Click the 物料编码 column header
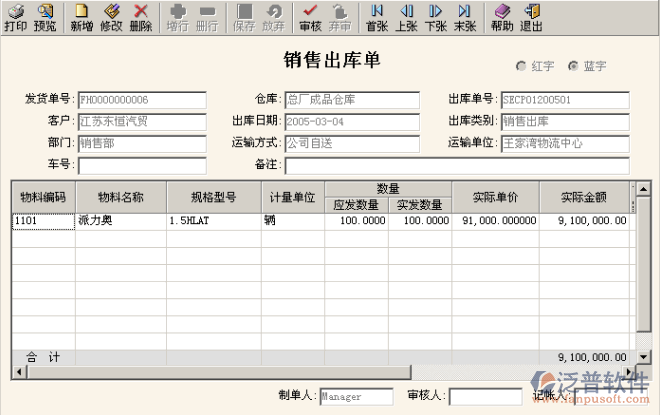The width and height of the screenshot is (660, 415). click(43, 197)
